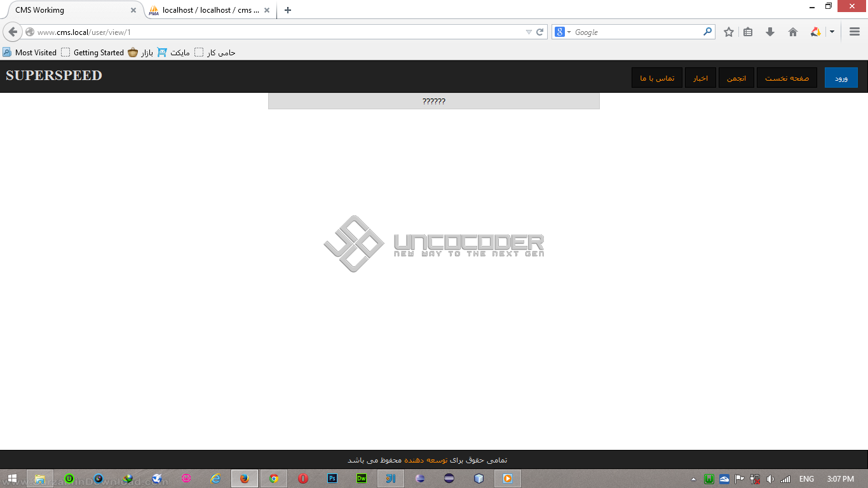Open the Downloads arrow icon
This screenshot has height=488, width=868.
pyautogui.click(x=770, y=32)
